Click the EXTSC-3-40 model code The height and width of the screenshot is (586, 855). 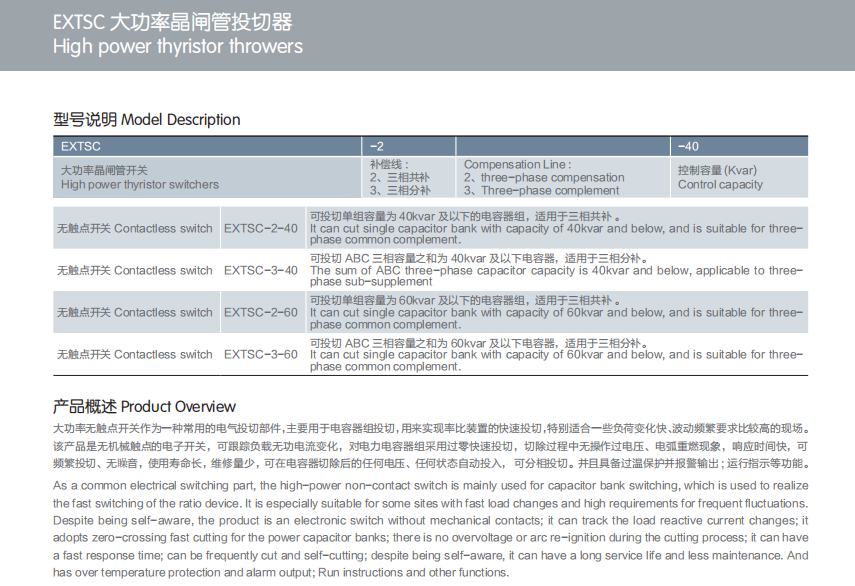[260, 271]
